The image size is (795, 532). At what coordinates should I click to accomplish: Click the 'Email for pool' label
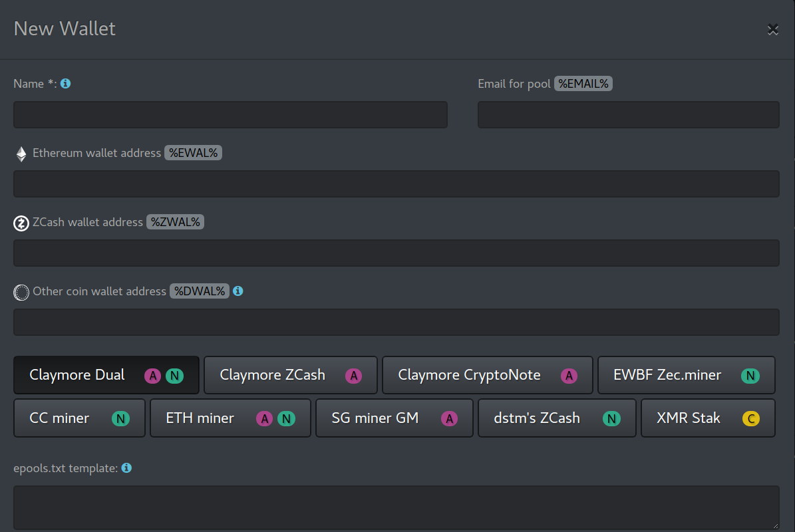click(x=514, y=84)
